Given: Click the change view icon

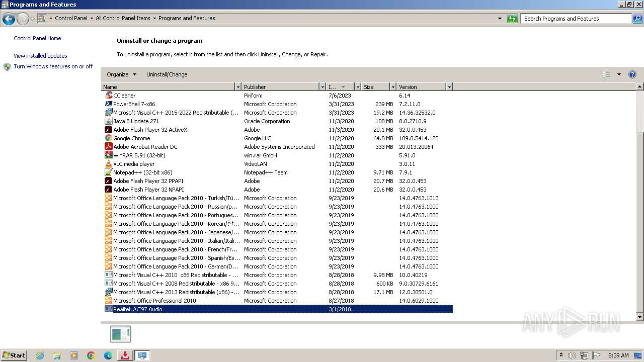Looking at the screenshot, I should [x=607, y=74].
